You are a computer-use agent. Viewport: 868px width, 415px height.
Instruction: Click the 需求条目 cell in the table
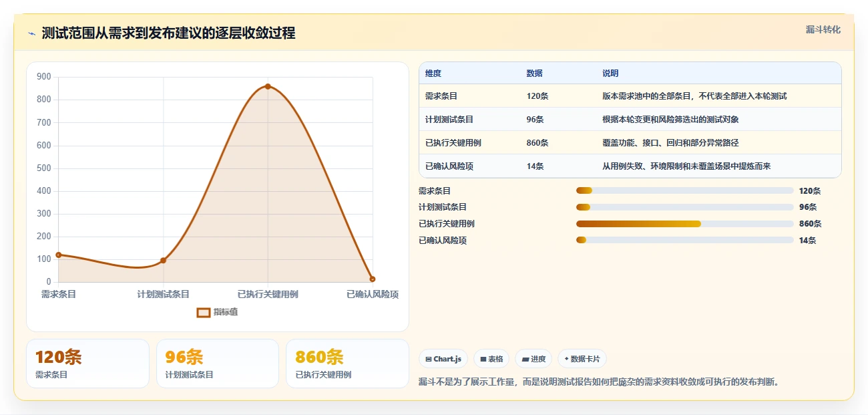pyautogui.click(x=441, y=96)
